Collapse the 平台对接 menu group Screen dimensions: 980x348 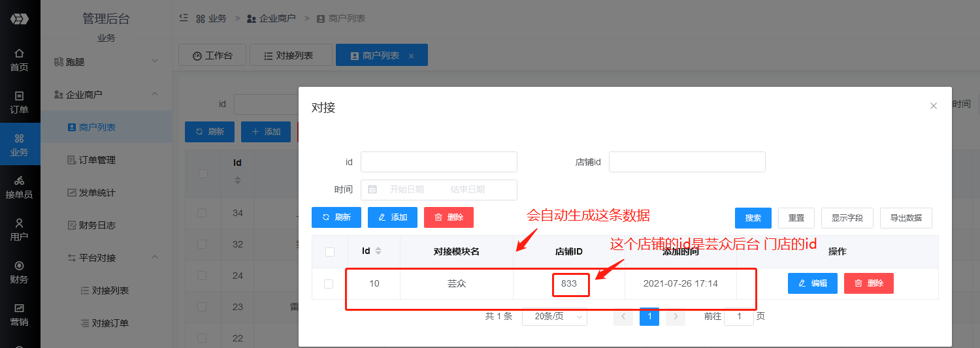(106, 258)
